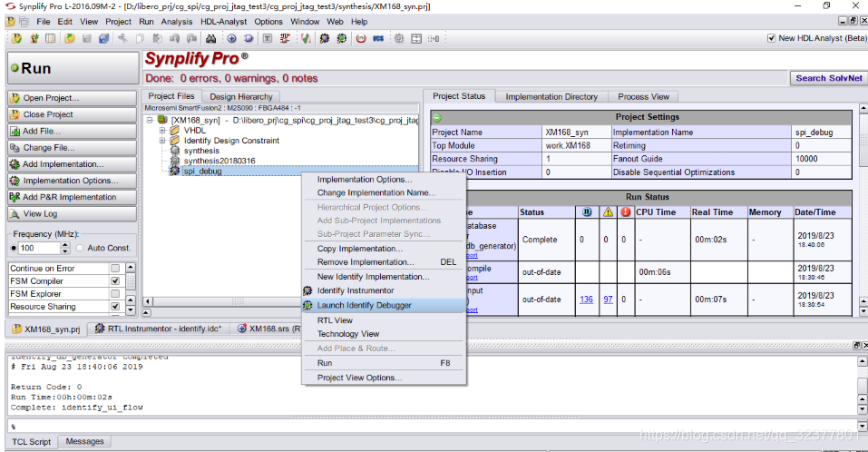This screenshot has height=452, width=868.
Task: Switch to the Process View tab
Action: tap(643, 96)
